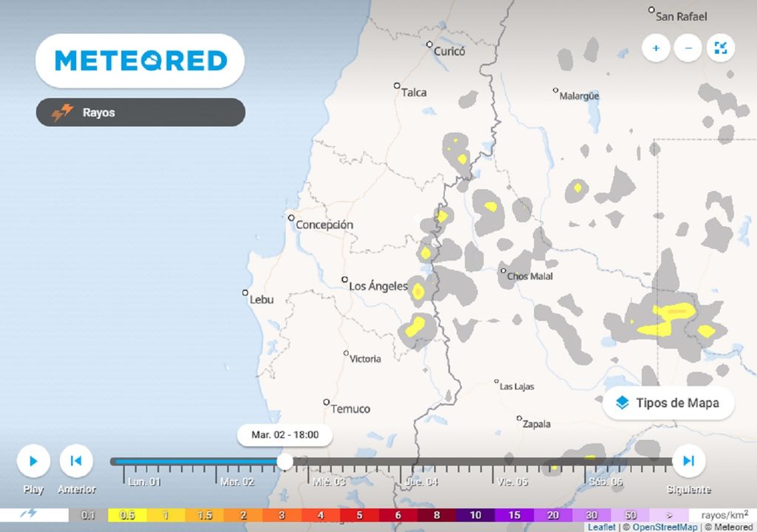The height and width of the screenshot is (532, 757).
Task: Open the Leaflet attribution link
Action: (x=600, y=528)
